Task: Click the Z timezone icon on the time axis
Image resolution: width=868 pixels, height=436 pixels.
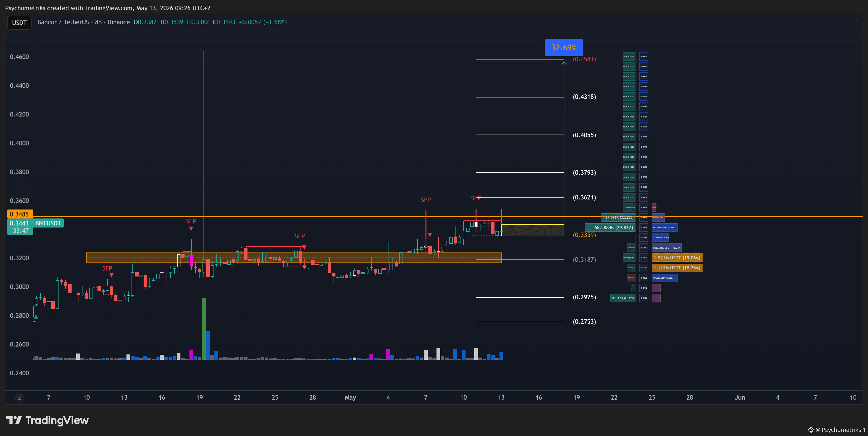Action: (19, 397)
